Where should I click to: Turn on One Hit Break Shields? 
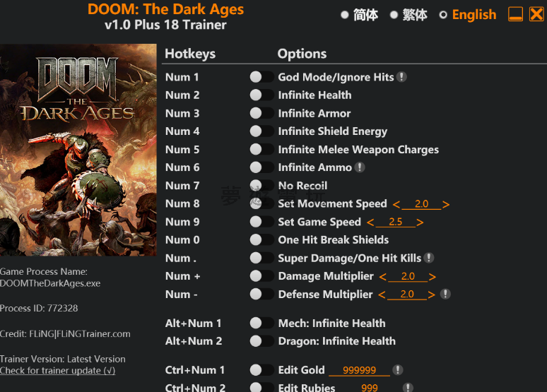point(261,239)
